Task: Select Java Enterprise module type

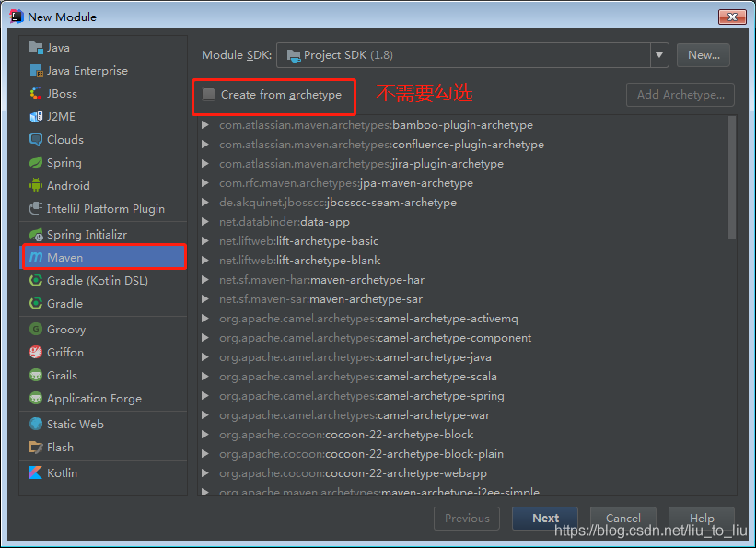Action: (87, 70)
